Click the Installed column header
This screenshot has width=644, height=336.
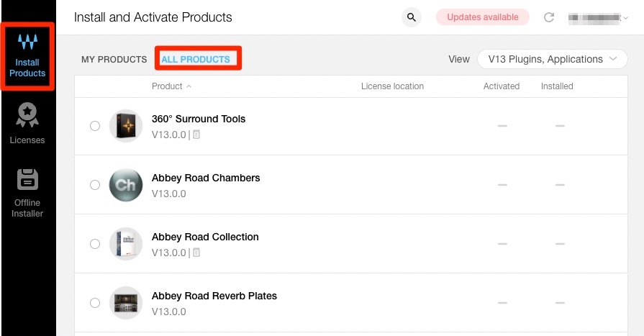pos(557,86)
